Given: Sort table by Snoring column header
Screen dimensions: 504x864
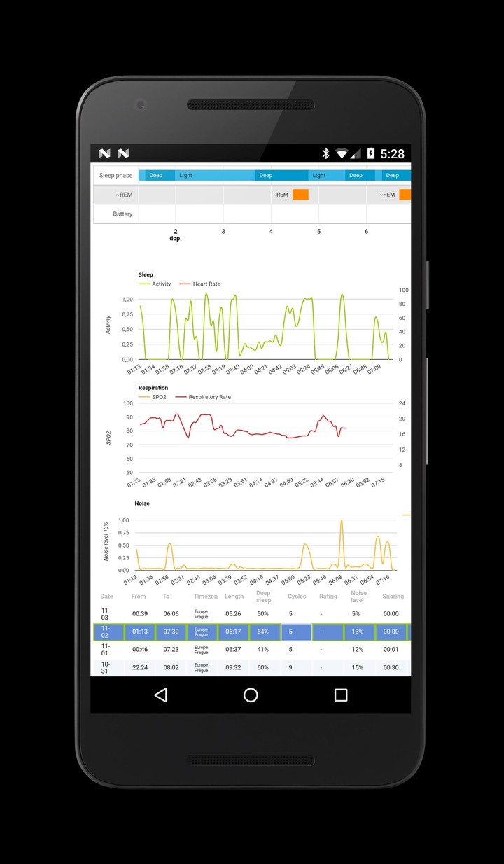Looking at the screenshot, I should [393, 597].
